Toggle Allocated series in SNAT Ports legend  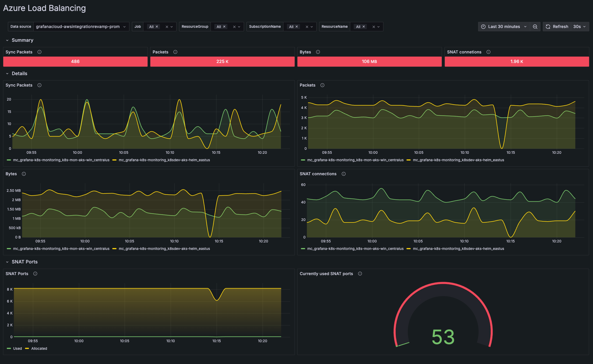(39, 349)
